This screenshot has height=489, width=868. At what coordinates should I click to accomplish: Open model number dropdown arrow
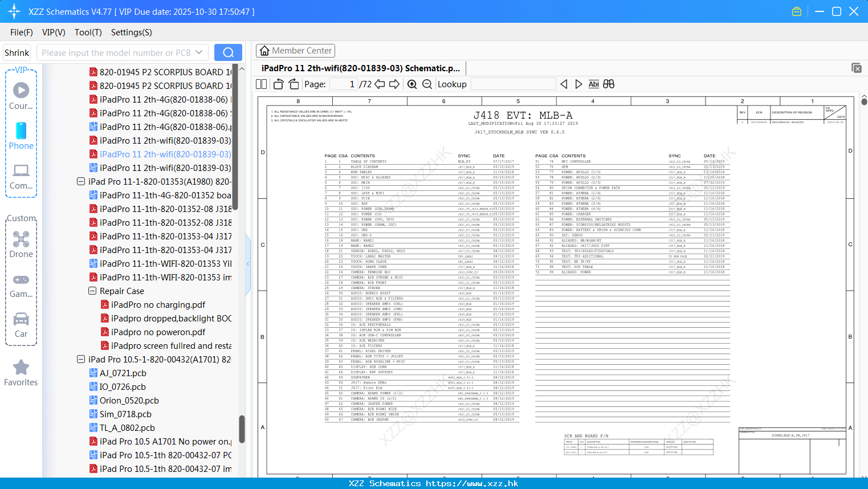tap(199, 52)
